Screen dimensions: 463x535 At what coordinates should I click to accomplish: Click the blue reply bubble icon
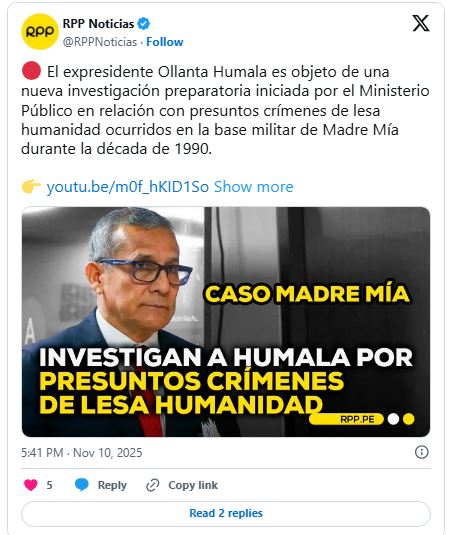pyautogui.click(x=82, y=485)
